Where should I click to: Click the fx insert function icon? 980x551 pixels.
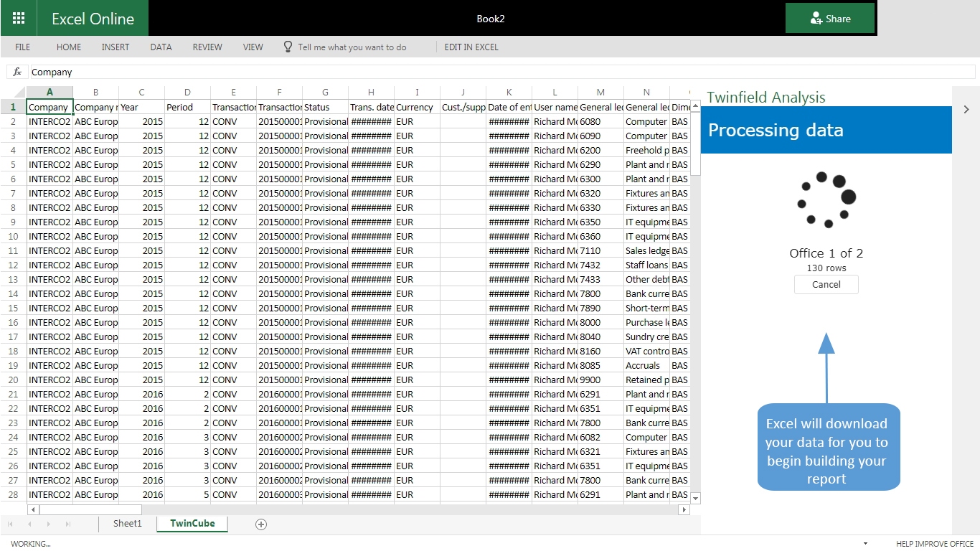18,72
